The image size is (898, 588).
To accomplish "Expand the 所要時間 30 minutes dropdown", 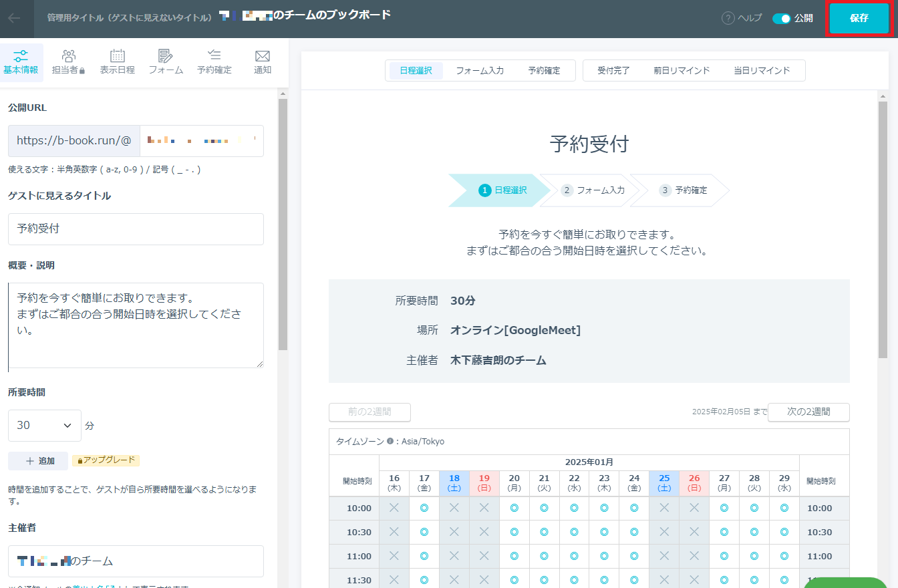I will [44, 426].
